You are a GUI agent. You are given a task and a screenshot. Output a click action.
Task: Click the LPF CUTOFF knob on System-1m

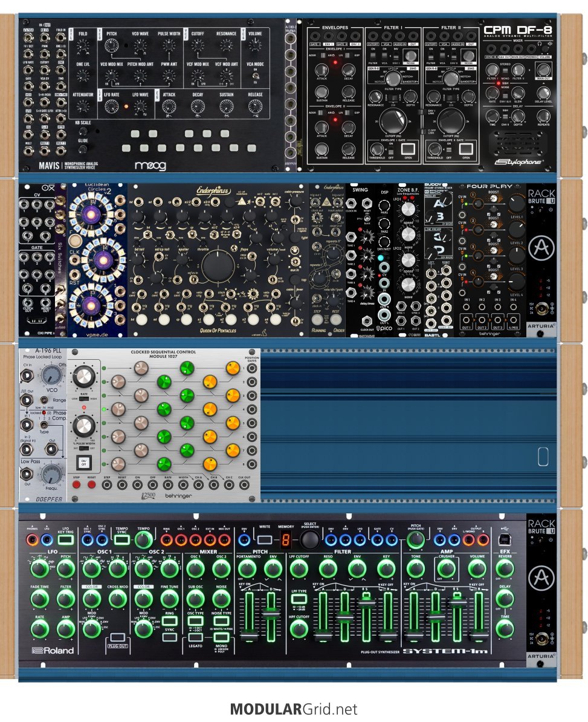click(x=299, y=569)
